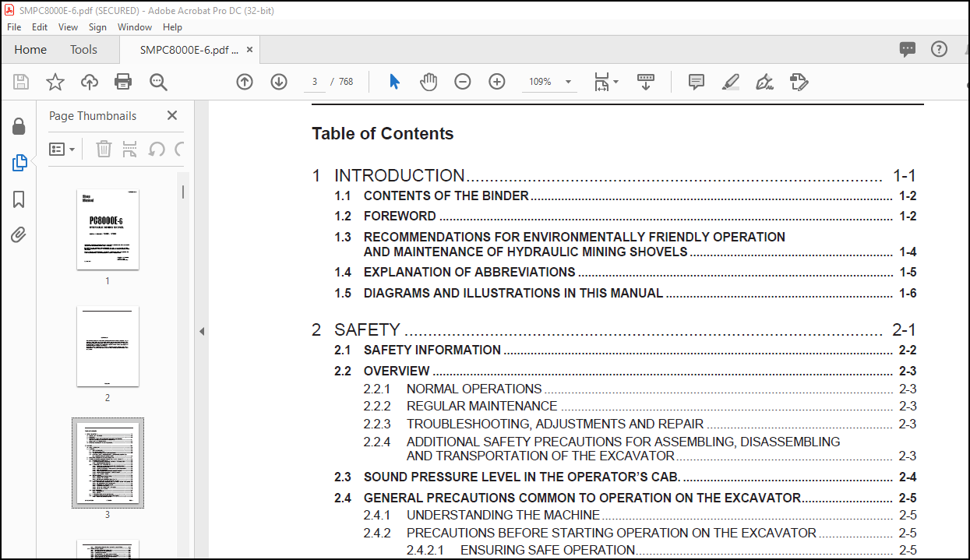Screen dimensions: 970x560
Task: Open the zoom level dropdown arrow
Action: (x=568, y=82)
